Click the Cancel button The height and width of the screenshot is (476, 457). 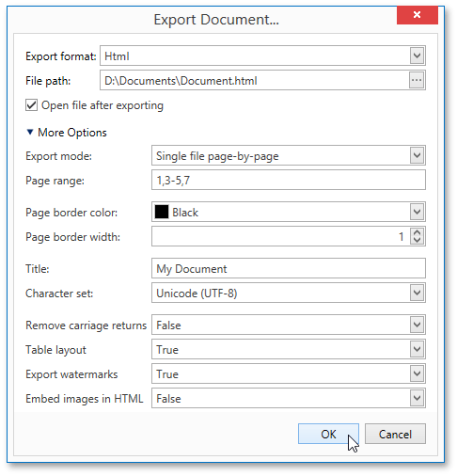(395, 434)
